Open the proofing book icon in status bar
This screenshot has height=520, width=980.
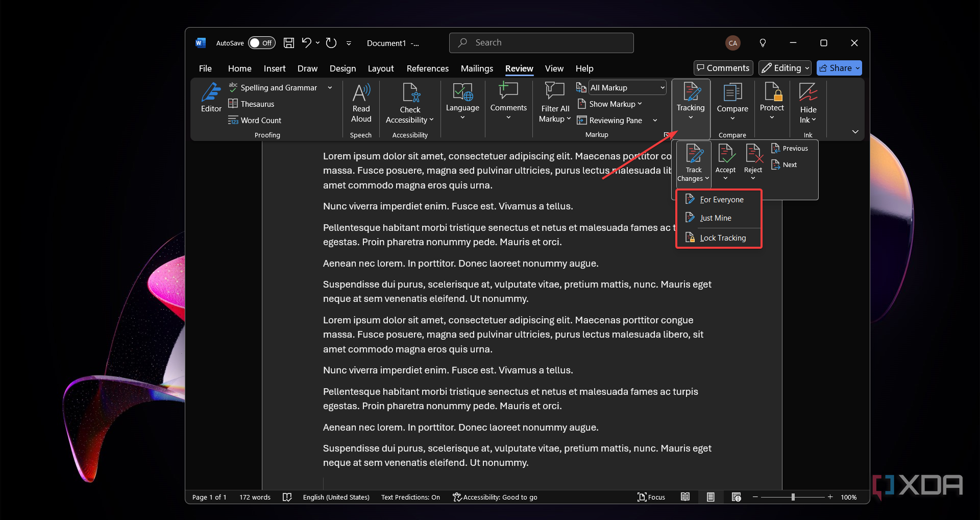[x=287, y=497]
